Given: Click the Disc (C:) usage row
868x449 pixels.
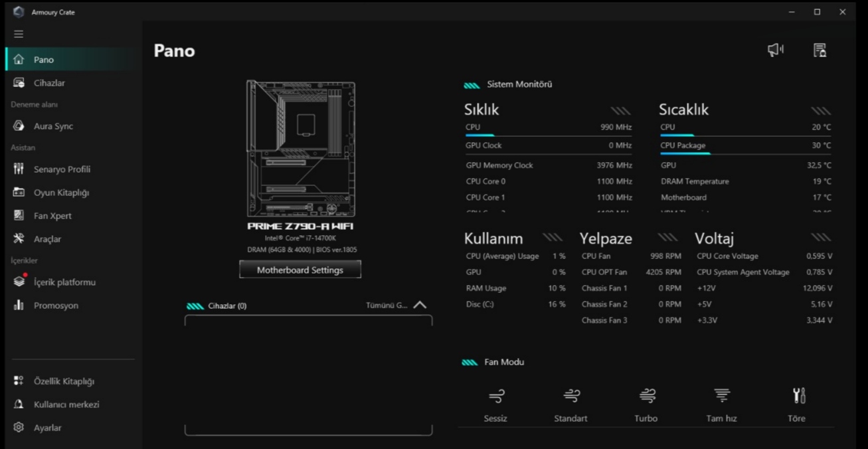Looking at the screenshot, I should (515, 304).
